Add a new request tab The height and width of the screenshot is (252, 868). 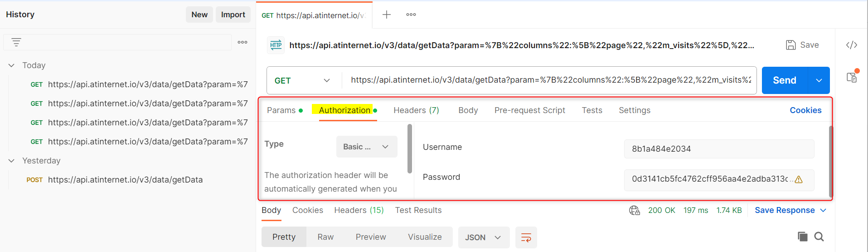[x=386, y=15]
